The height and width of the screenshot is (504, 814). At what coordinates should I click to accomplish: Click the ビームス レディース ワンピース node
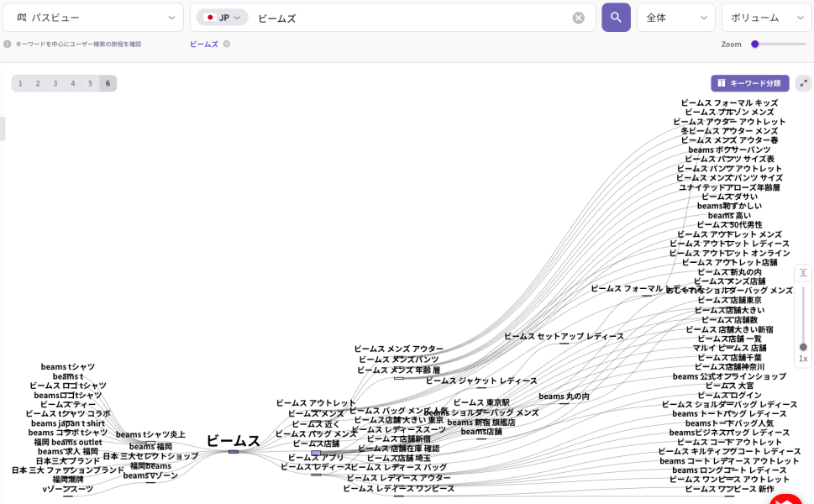click(x=399, y=488)
